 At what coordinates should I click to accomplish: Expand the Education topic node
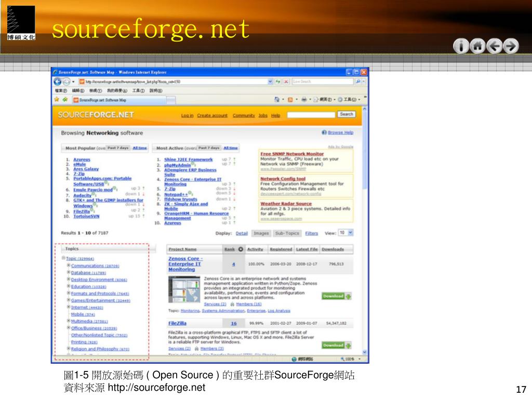tap(69, 286)
